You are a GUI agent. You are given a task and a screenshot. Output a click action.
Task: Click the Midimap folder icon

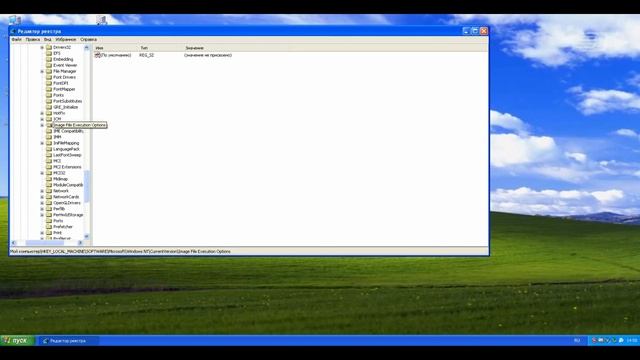coord(49,179)
